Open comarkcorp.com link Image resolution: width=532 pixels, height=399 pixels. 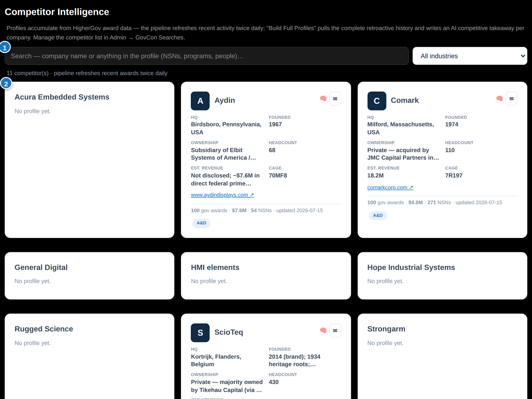point(390,187)
